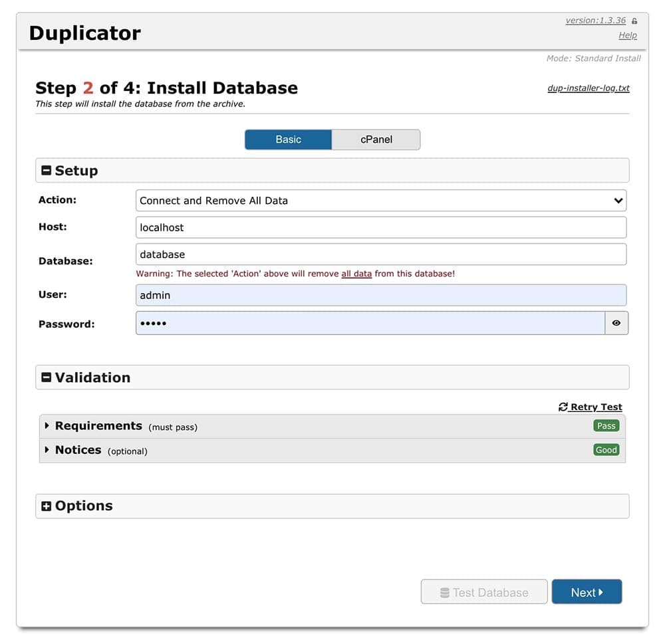
Task: Click the Duplicator title text
Action: (x=85, y=33)
